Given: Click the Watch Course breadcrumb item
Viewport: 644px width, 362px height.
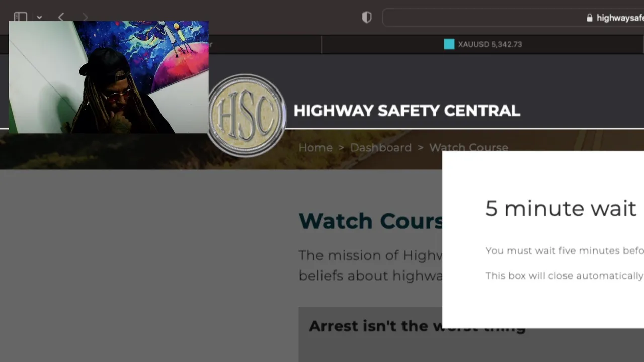Looking at the screenshot, I should 468,147.
